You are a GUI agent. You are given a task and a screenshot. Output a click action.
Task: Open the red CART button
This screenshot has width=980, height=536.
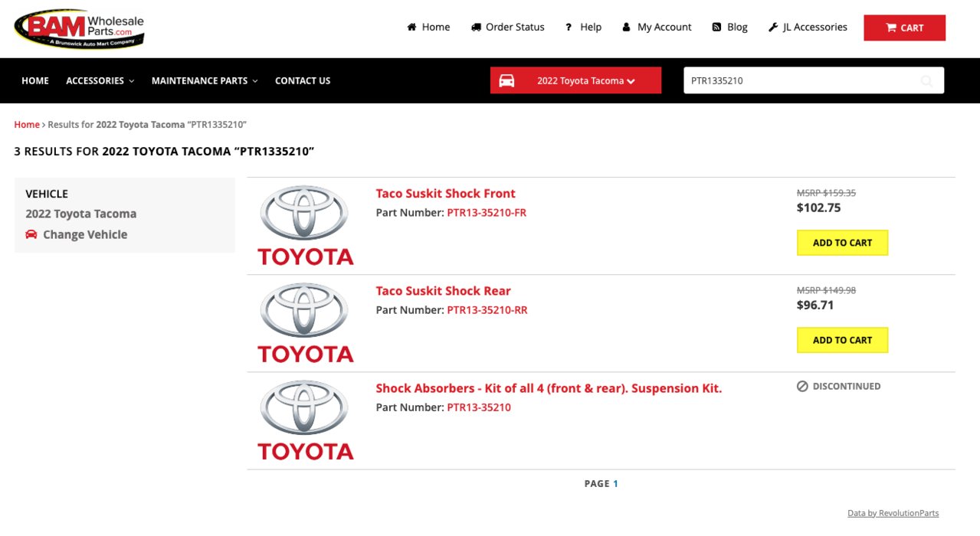(904, 28)
